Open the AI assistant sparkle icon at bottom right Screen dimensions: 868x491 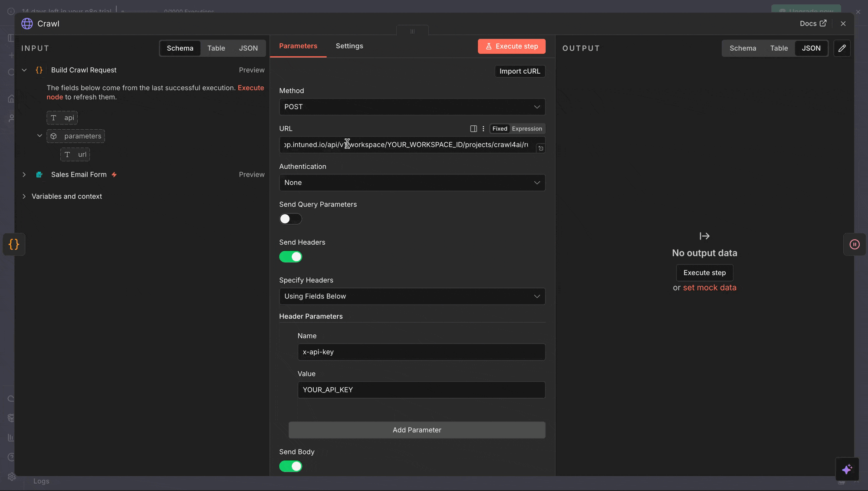click(x=847, y=469)
